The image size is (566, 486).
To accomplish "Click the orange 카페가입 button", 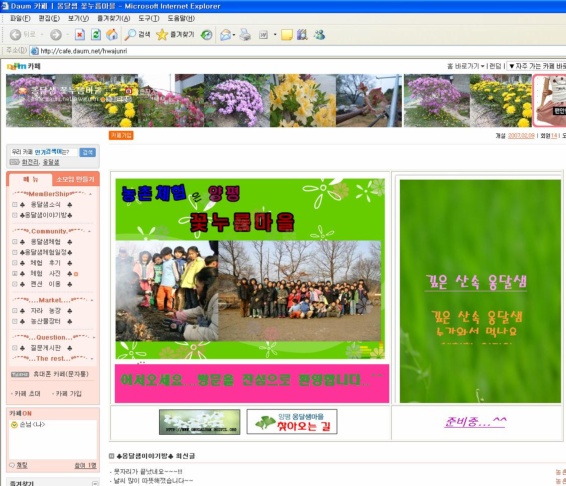I will (x=121, y=135).
